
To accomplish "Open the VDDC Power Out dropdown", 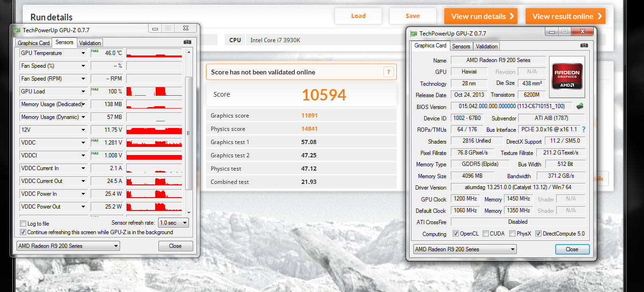I will point(83,207).
